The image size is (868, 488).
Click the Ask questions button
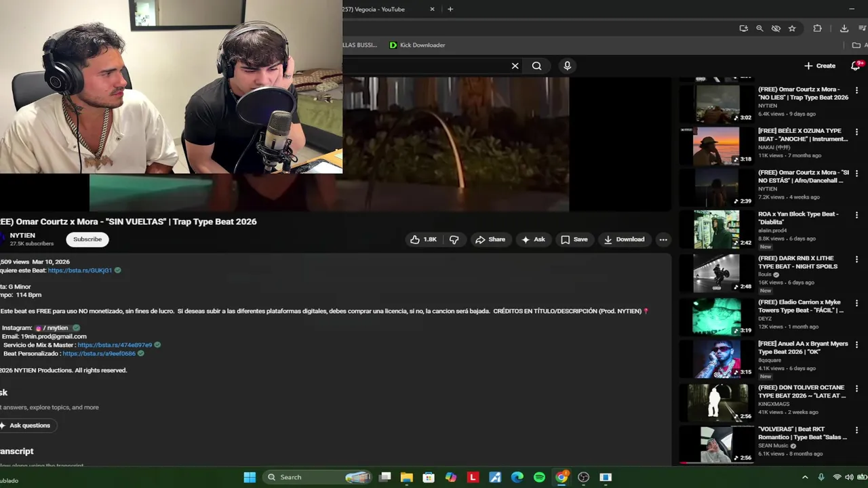tap(27, 426)
